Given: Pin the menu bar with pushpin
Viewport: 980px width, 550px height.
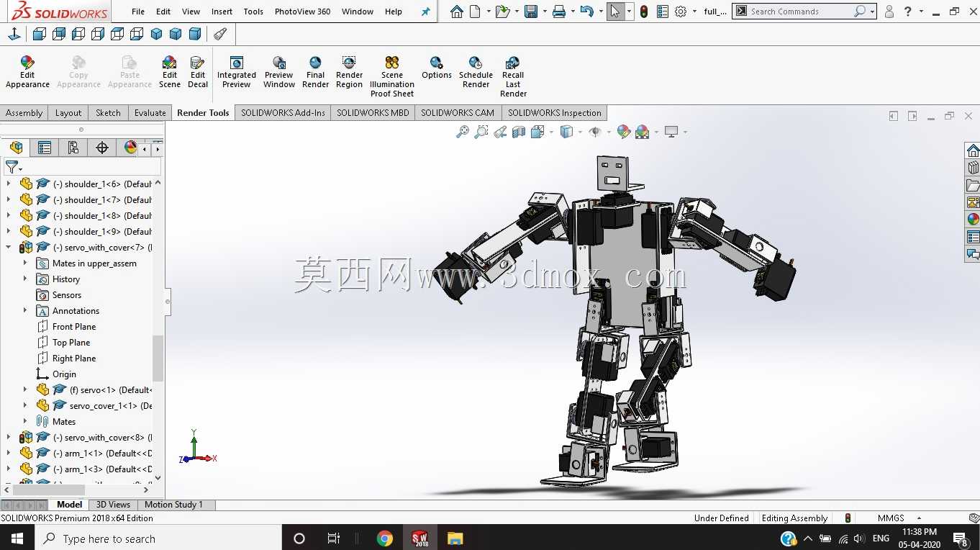Looking at the screenshot, I should point(425,12).
